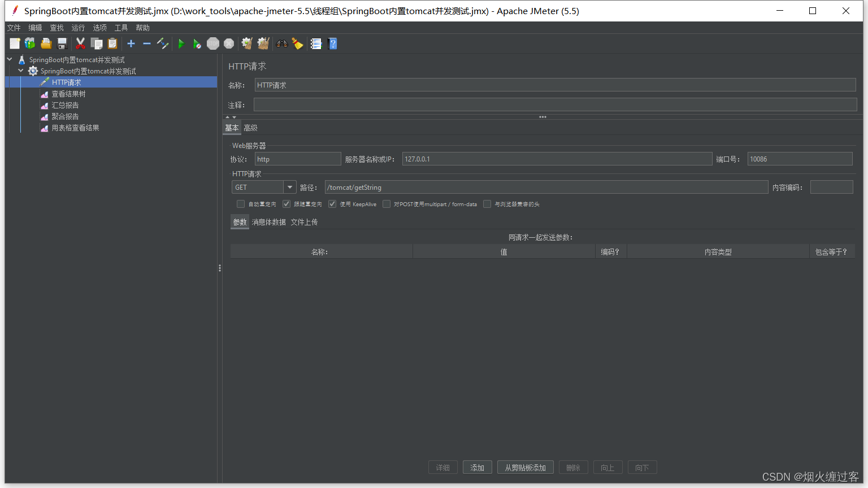Open the 帮助 menu

click(x=142, y=28)
